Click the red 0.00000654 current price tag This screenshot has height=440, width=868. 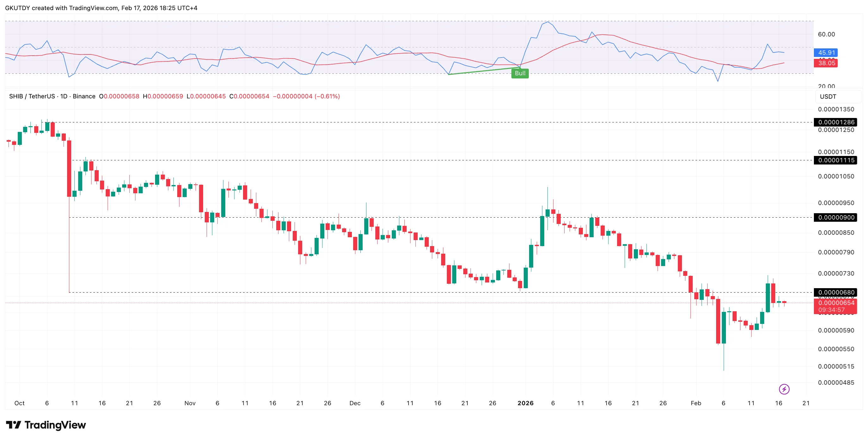[x=836, y=302]
